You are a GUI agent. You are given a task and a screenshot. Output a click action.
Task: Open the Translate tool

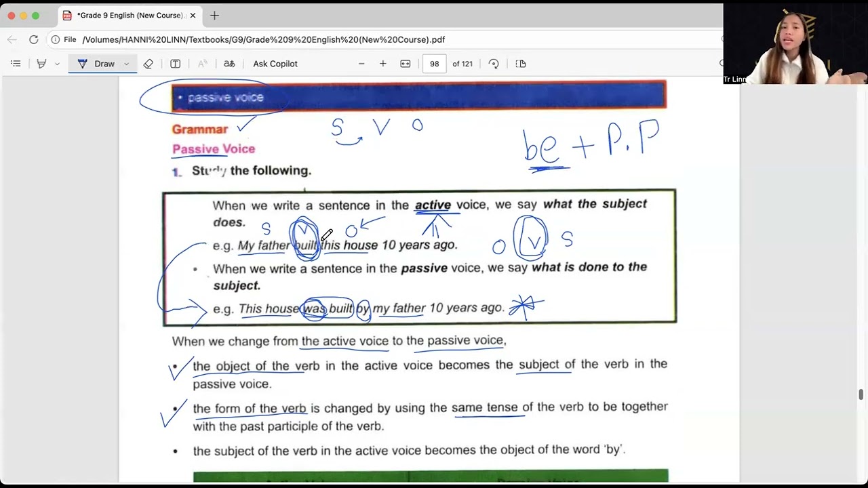229,64
